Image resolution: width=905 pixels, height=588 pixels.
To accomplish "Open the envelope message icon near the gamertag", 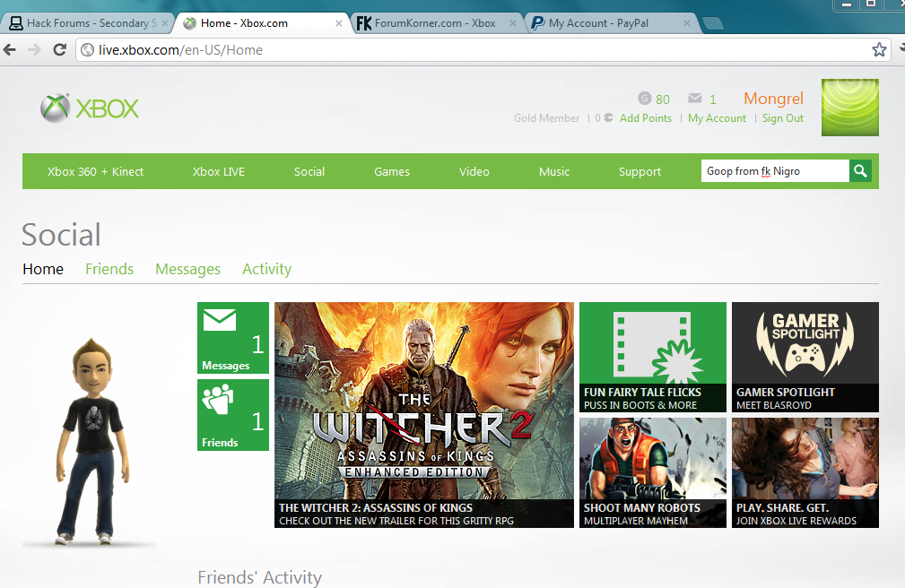I will pos(695,98).
